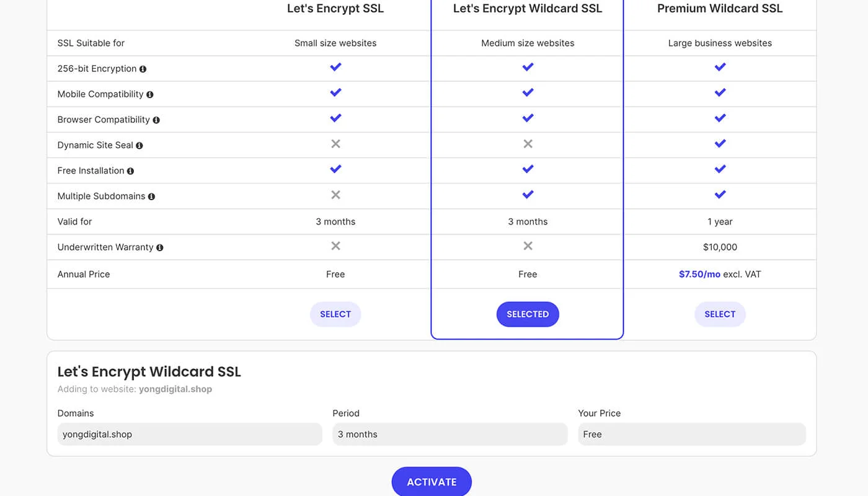868x496 pixels.
Task: Click the Multiple Subdomains info icon
Action: (152, 196)
